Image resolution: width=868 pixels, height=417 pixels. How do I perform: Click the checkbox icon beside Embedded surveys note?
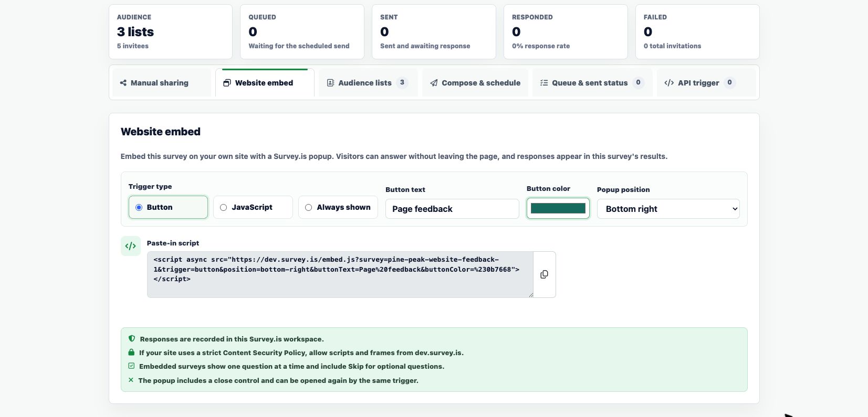coord(131,366)
